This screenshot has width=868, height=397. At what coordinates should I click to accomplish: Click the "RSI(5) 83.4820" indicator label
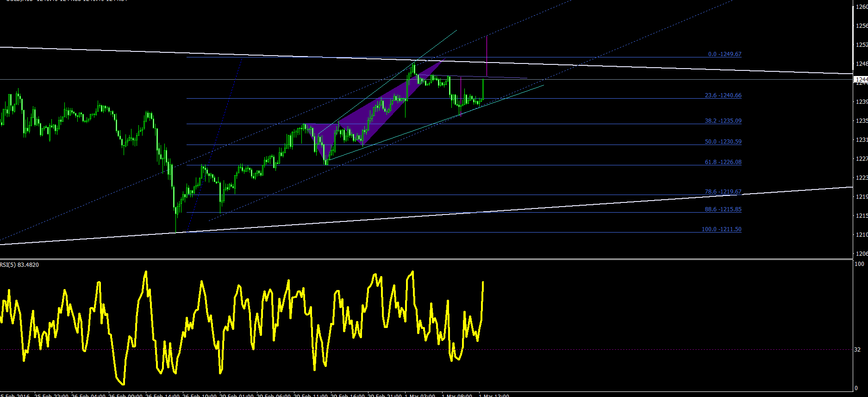[19, 265]
